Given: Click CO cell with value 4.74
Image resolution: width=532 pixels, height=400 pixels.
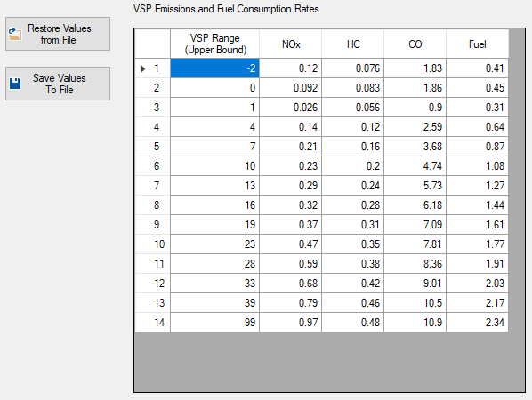Looking at the screenshot, I should click(415, 166).
